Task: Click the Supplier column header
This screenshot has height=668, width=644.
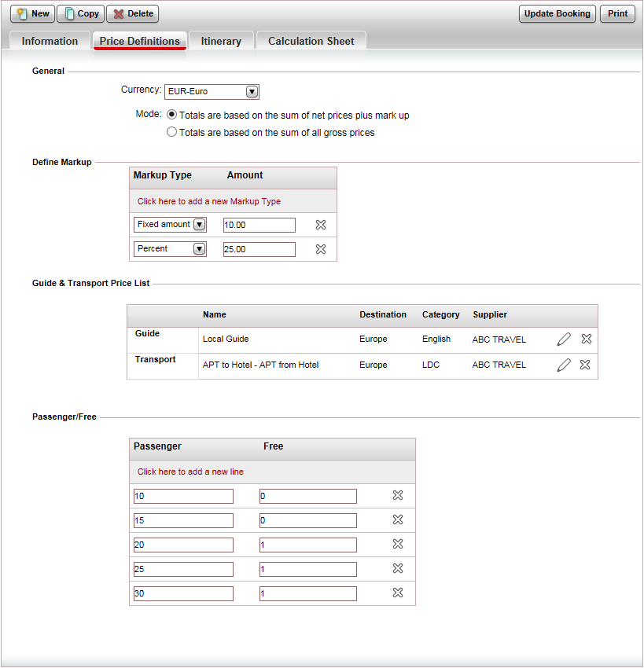Action: 490,314
